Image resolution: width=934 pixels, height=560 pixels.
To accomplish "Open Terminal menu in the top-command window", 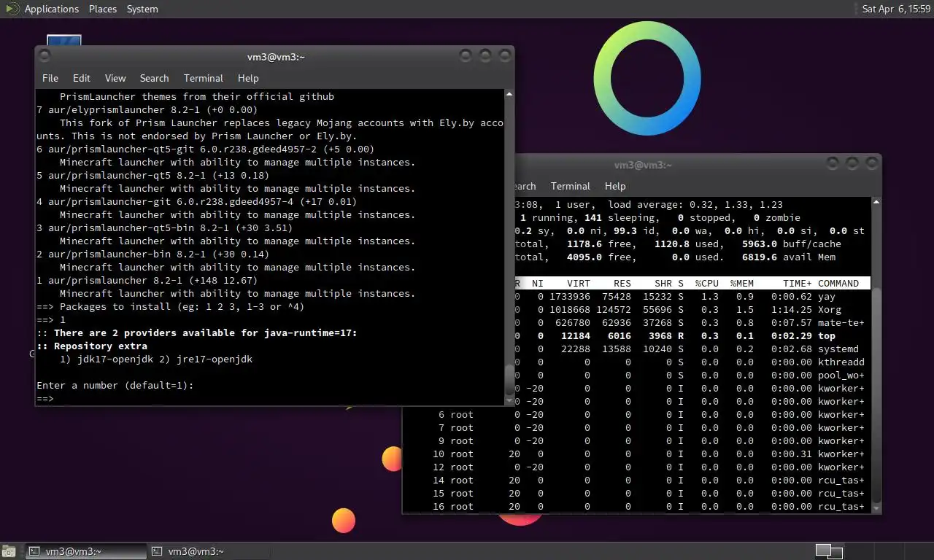I will [571, 186].
